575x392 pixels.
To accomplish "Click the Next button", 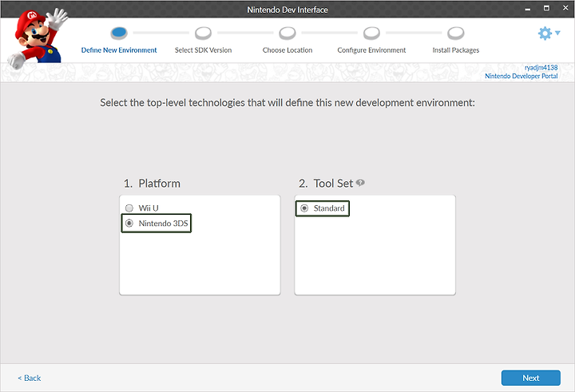I will [x=530, y=378].
